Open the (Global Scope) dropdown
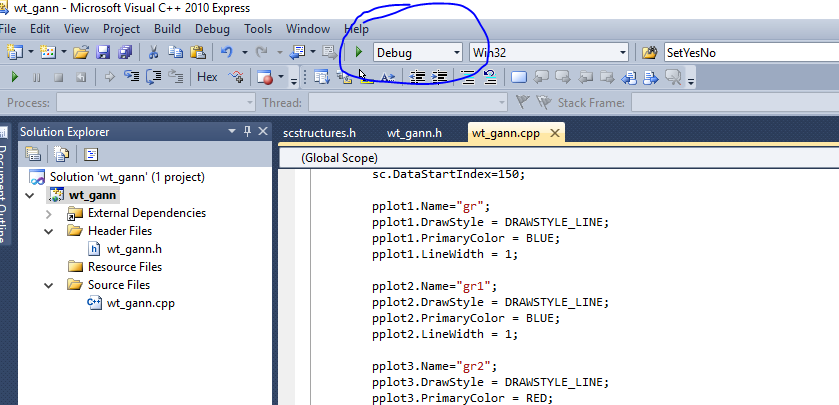 [x=559, y=158]
